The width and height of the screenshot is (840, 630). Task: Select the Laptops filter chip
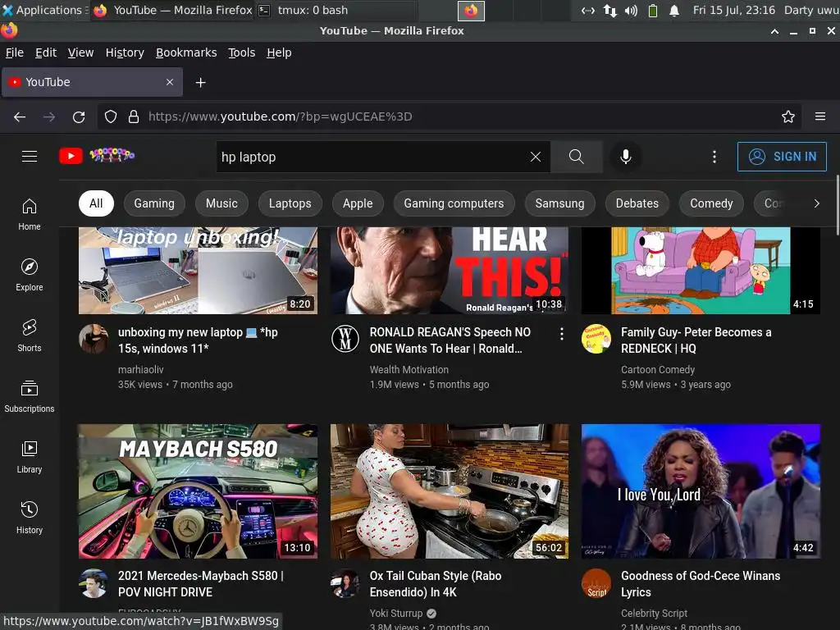point(290,203)
